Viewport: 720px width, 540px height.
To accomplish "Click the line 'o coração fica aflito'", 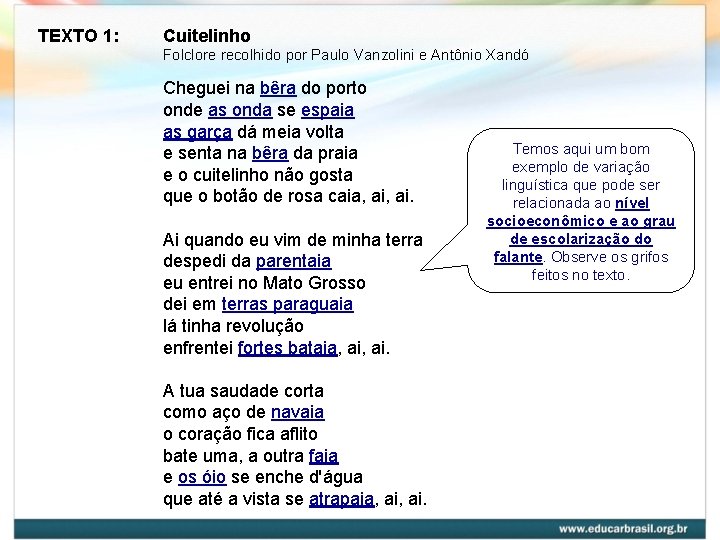I will [240, 434].
